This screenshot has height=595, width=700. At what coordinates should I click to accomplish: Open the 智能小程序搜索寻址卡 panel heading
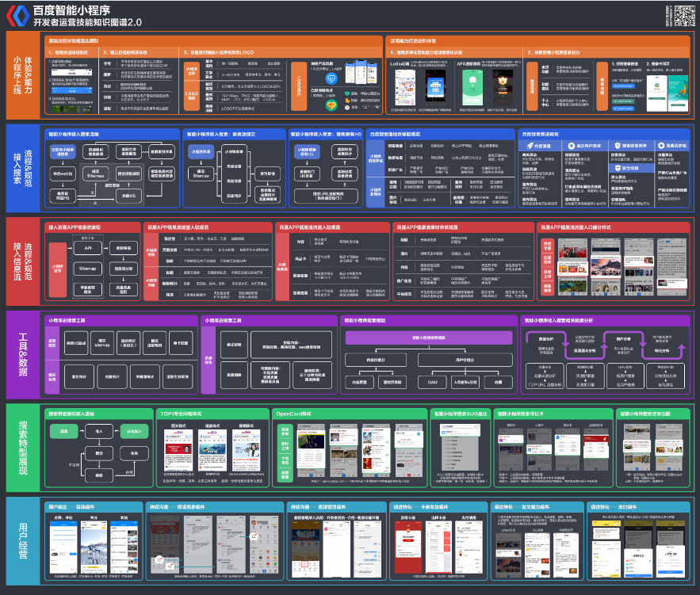point(521,414)
